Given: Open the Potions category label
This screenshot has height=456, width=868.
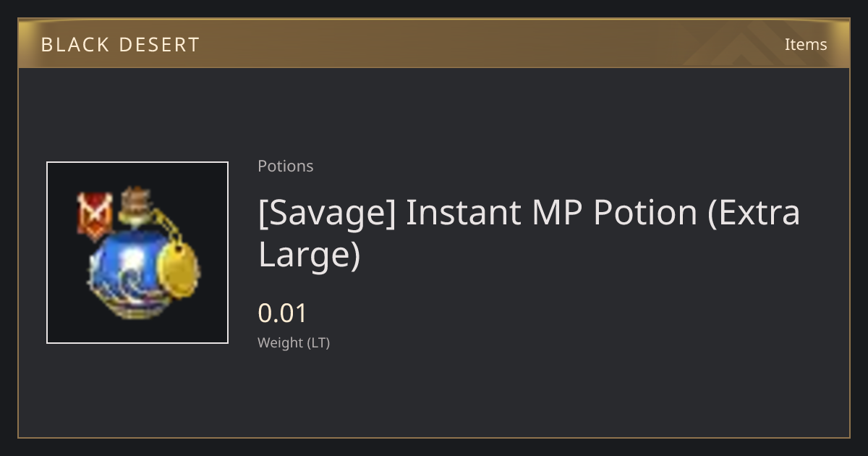Looking at the screenshot, I should coord(286,166).
